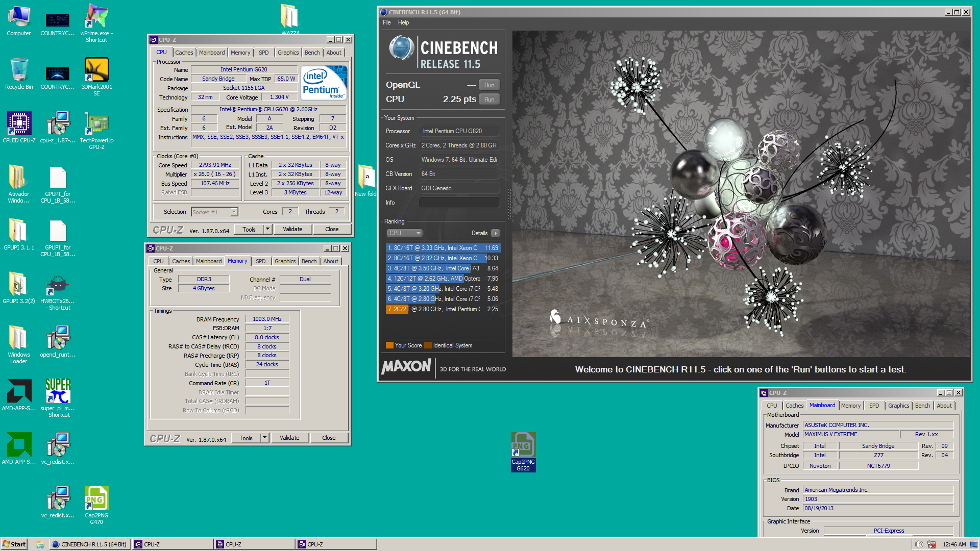This screenshot has width=980, height=551.
Task: Select the Cap2PNG G620 desktop icon
Action: click(523, 452)
